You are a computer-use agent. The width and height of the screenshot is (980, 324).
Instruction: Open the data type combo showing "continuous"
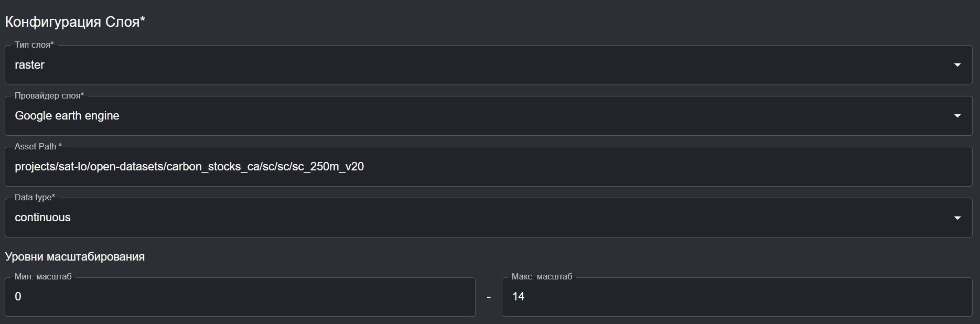tap(472, 218)
